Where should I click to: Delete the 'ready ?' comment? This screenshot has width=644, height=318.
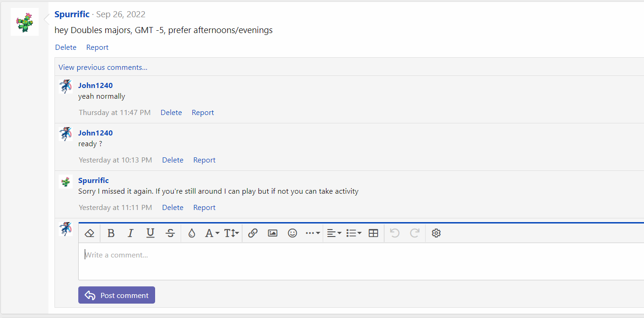click(173, 160)
